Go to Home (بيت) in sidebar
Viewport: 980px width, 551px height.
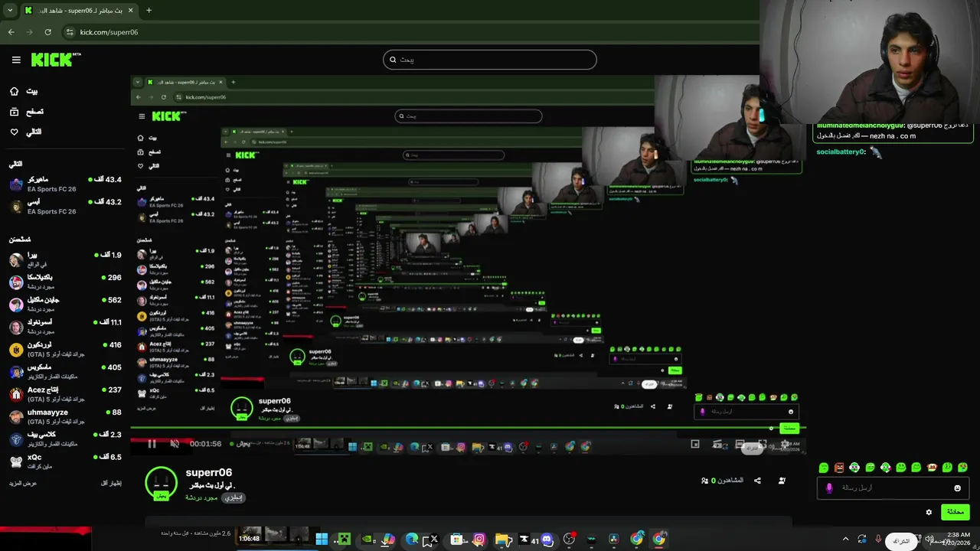point(24,91)
